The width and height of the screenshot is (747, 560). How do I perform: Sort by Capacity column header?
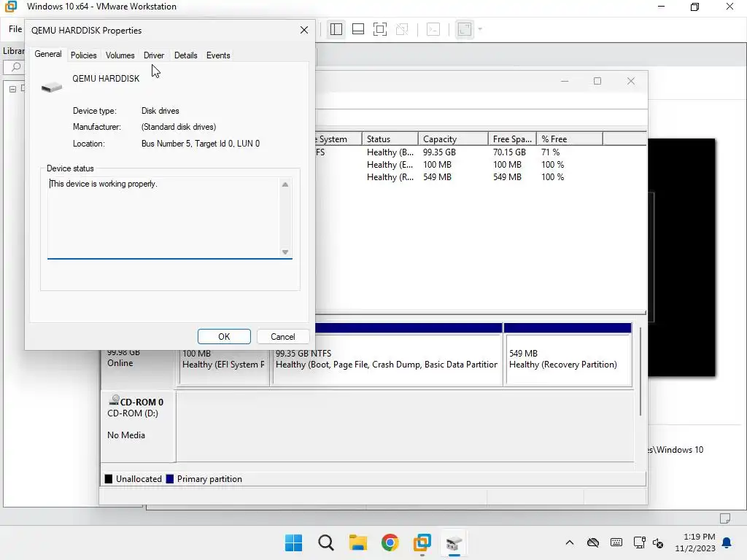pyautogui.click(x=453, y=139)
